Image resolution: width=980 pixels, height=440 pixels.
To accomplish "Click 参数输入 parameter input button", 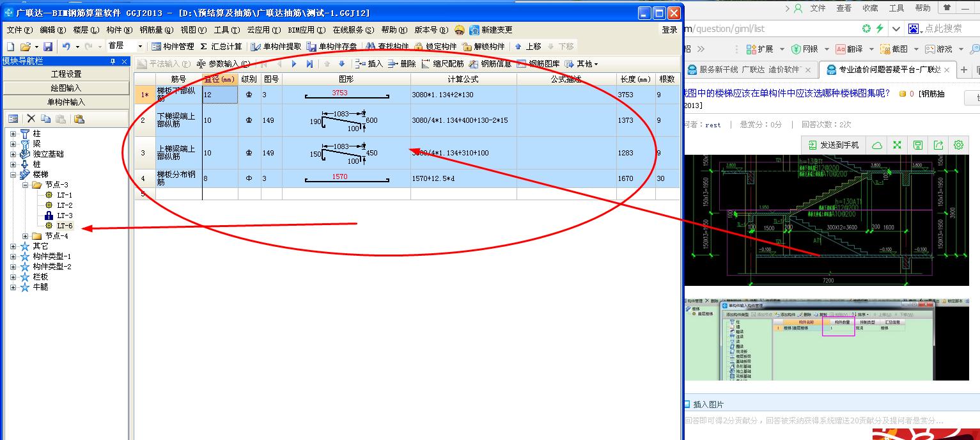I will [x=222, y=64].
